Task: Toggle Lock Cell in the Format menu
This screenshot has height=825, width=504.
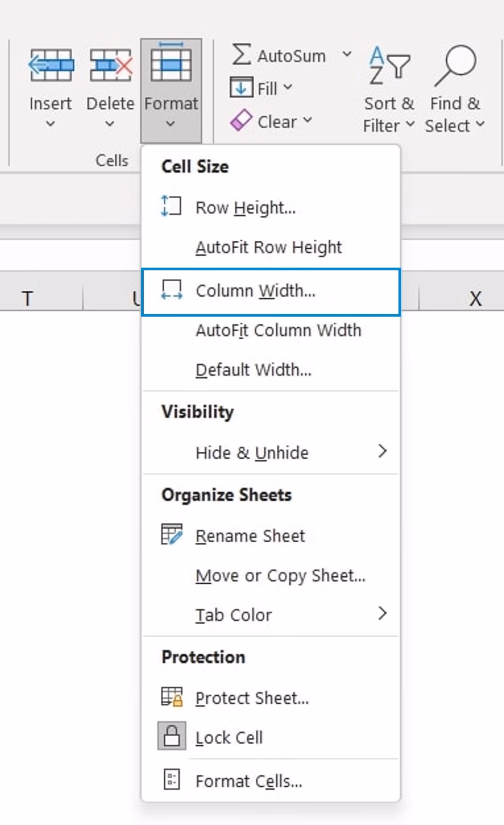Action: click(x=229, y=737)
